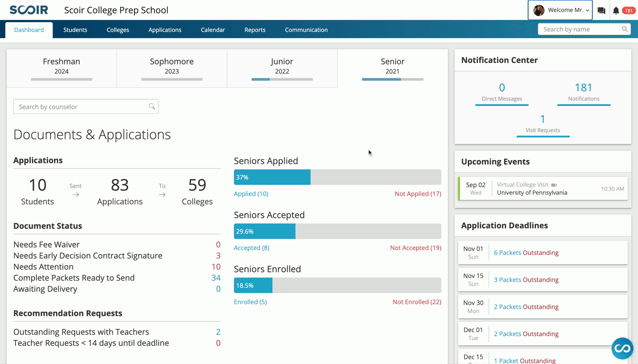Open the Not Accepted (19) link
This screenshot has height=364, width=638.
tap(415, 248)
